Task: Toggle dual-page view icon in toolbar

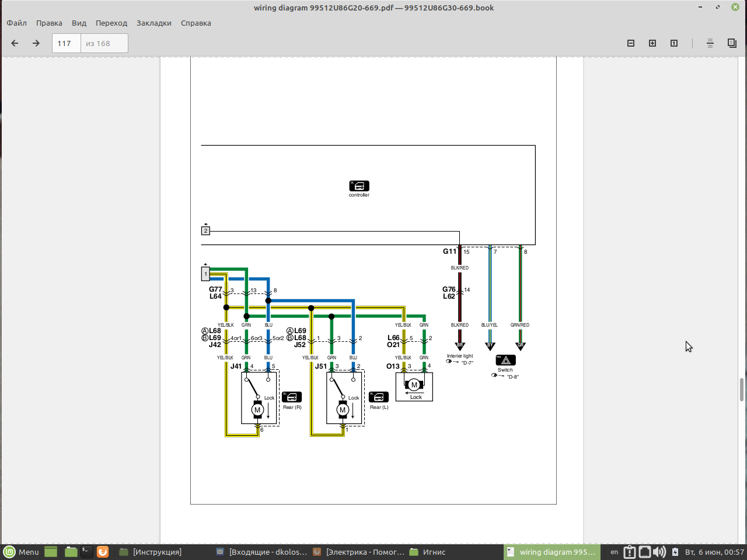Action: pyautogui.click(x=732, y=43)
